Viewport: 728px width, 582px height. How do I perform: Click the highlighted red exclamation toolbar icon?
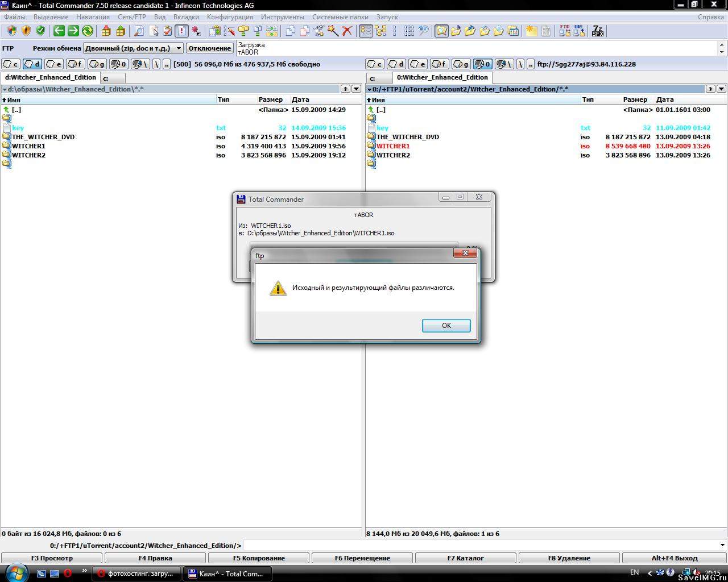point(181,31)
